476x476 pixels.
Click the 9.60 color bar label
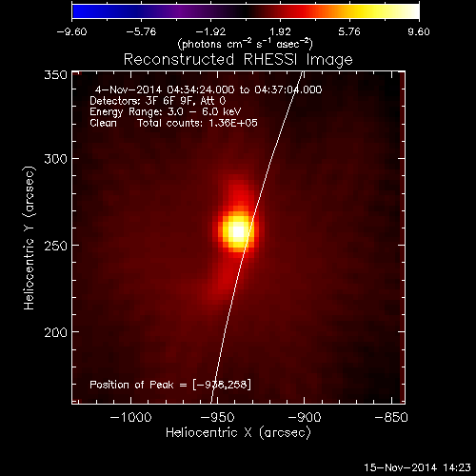pos(419,31)
